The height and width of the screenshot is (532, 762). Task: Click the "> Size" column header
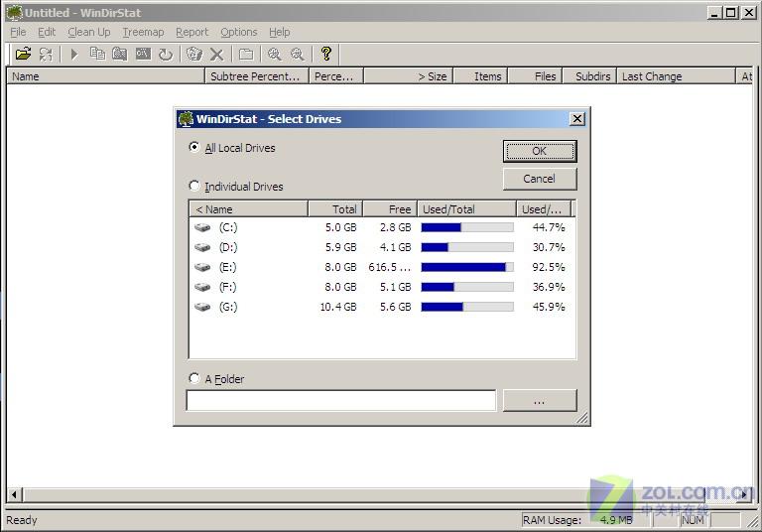click(408, 76)
